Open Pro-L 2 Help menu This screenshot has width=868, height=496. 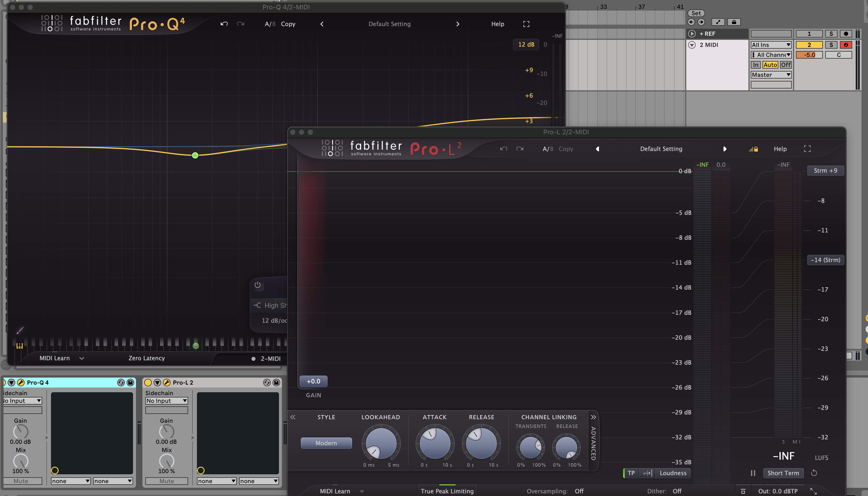pyautogui.click(x=780, y=149)
